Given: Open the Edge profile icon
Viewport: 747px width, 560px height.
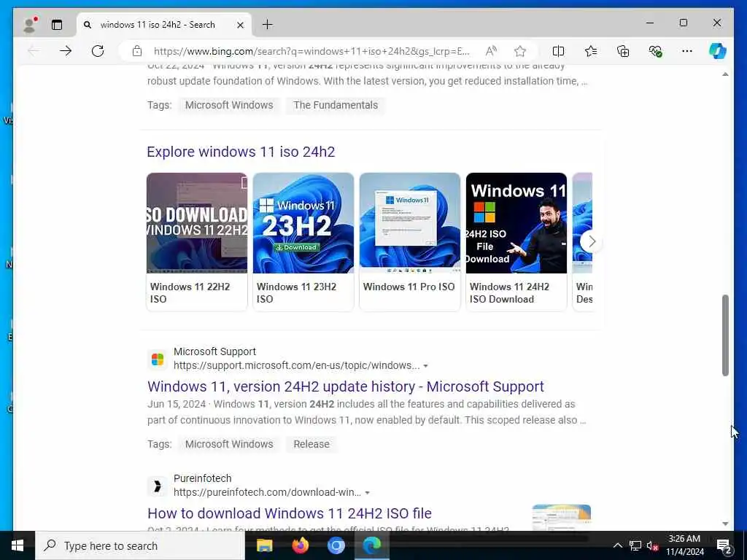Looking at the screenshot, I should (x=29, y=25).
